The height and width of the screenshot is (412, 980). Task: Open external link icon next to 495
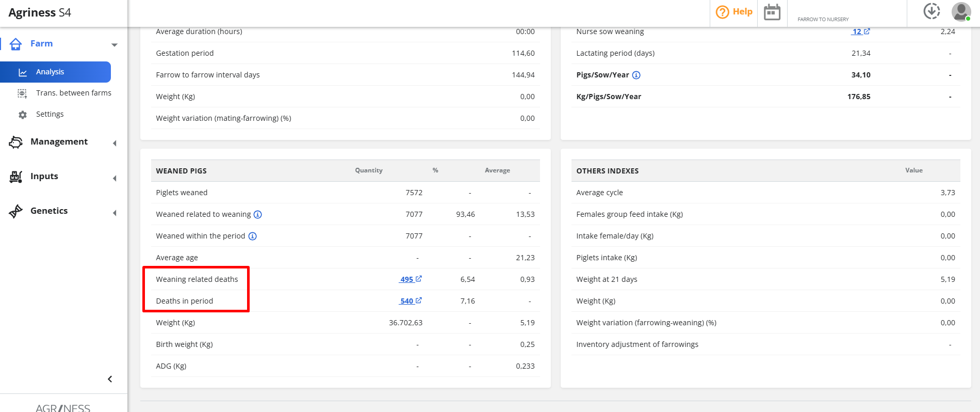(x=419, y=279)
